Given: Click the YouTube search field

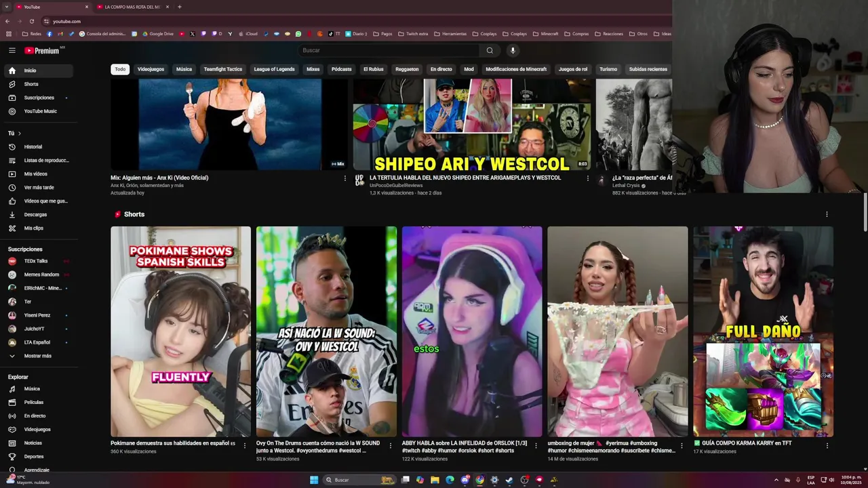Looking at the screenshot, I should pos(389,50).
